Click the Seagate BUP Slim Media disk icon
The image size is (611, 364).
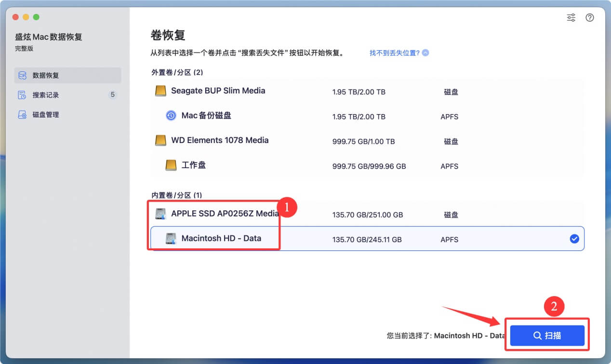point(160,91)
